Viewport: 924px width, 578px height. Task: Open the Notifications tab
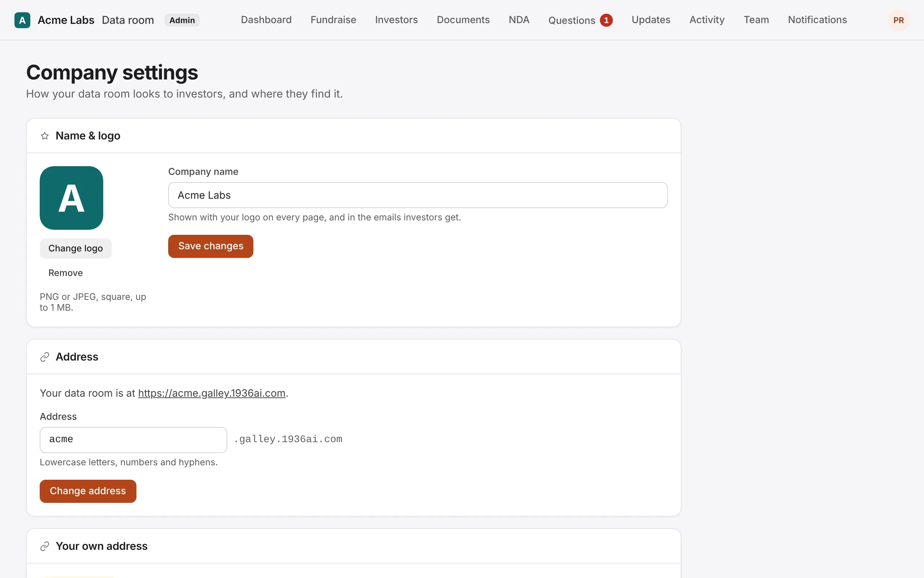817,20
